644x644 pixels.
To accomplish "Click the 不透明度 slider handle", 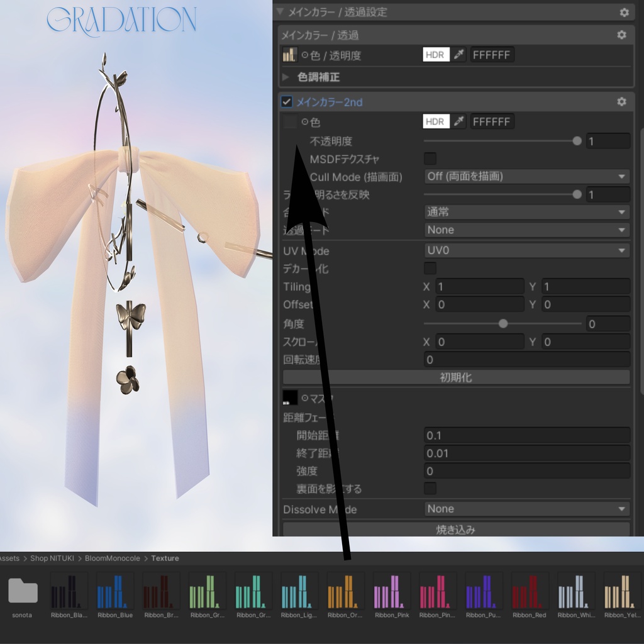I will (x=577, y=142).
